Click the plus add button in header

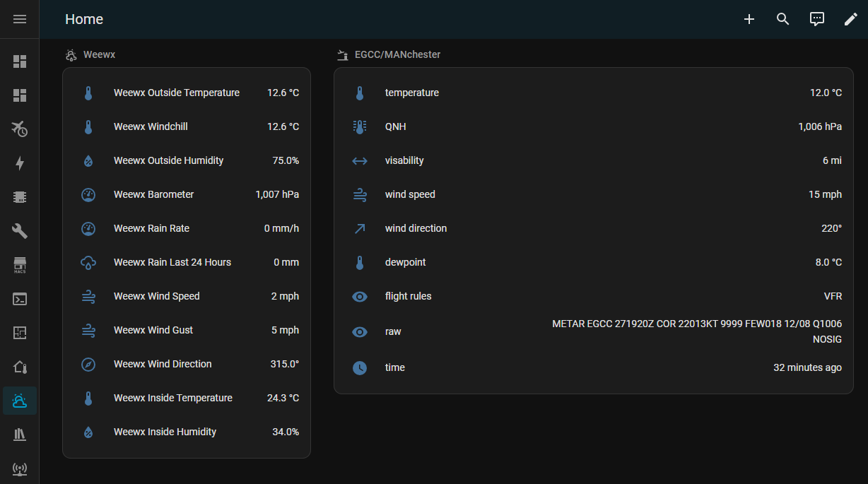pos(749,19)
